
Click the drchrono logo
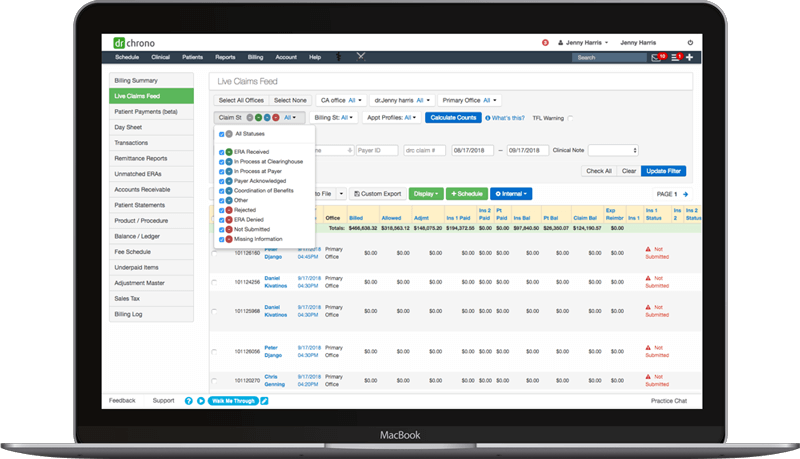(134, 43)
